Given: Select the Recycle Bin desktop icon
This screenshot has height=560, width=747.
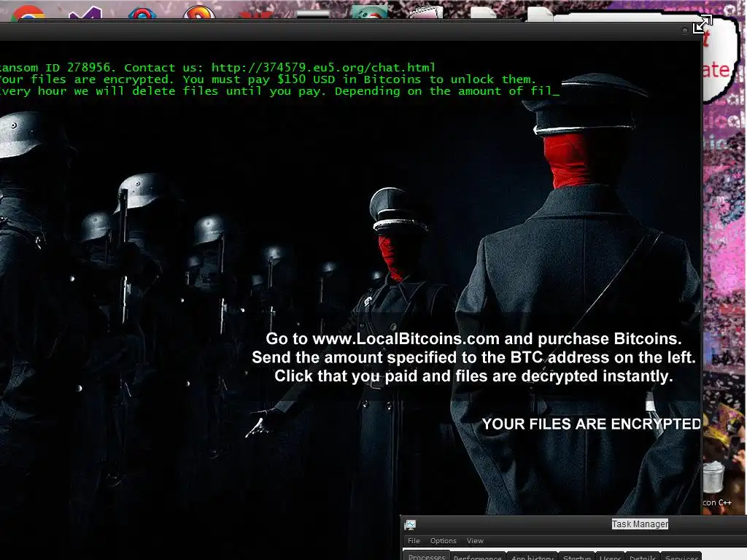Looking at the screenshot, I should point(713,477).
